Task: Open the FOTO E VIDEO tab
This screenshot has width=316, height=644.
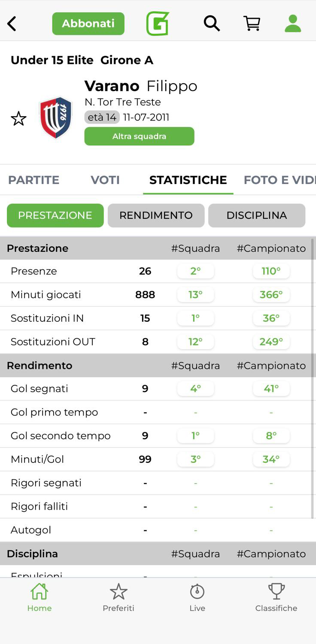Action: tap(279, 180)
